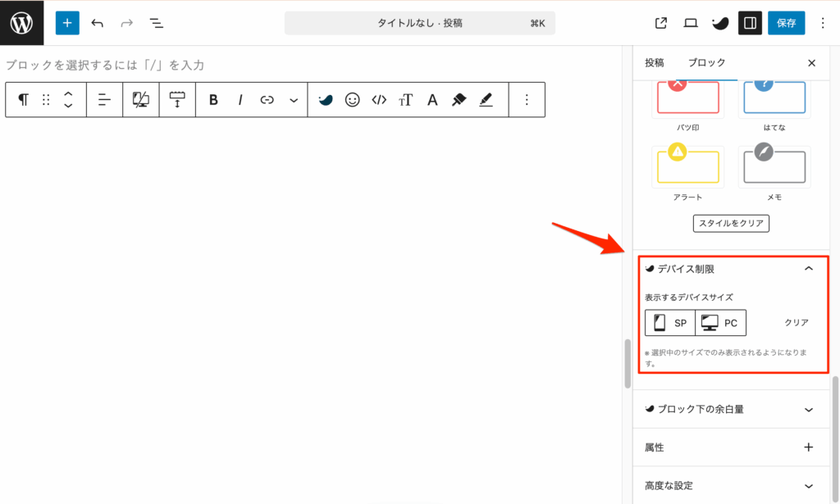Click the スタイルをクリア button
840x504 pixels.
pyautogui.click(x=731, y=223)
